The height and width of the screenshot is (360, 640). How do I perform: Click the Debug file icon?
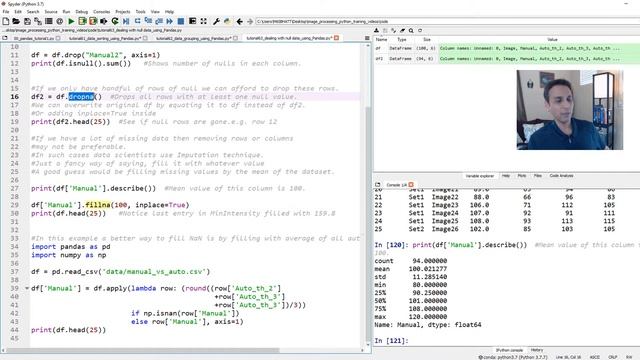(x=126, y=21)
